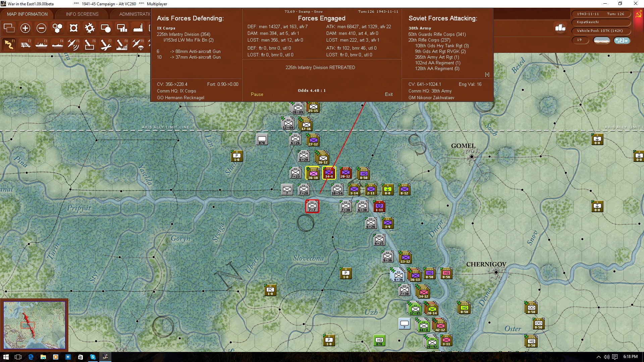Open the MAP INFORMATION tab

point(27,14)
